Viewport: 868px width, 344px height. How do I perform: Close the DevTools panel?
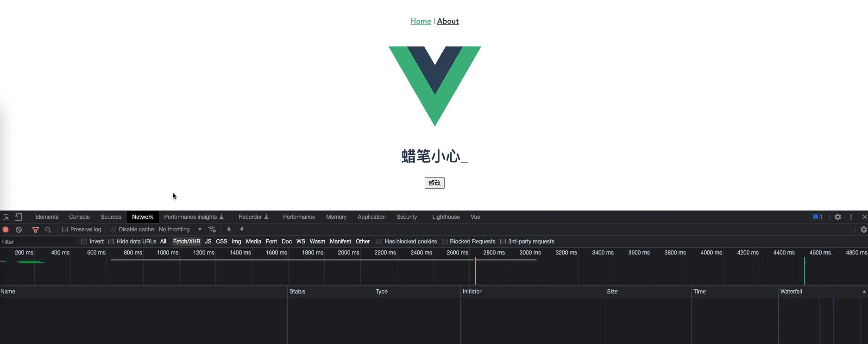click(864, 217)
